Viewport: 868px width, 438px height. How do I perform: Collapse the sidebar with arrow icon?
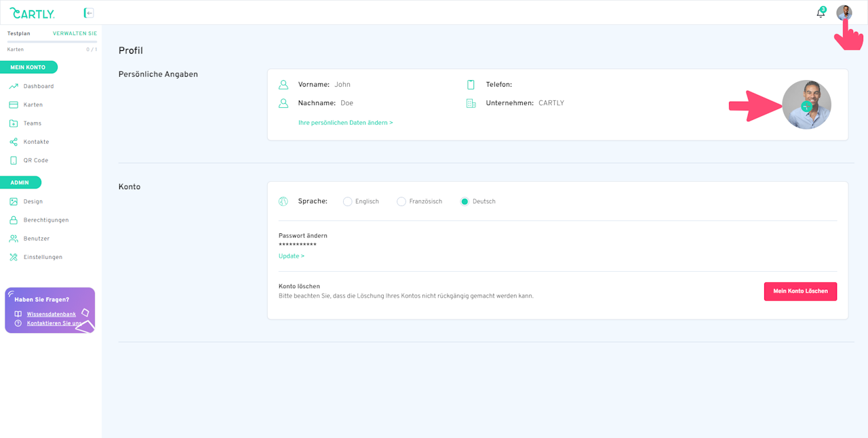pos(89,13)
